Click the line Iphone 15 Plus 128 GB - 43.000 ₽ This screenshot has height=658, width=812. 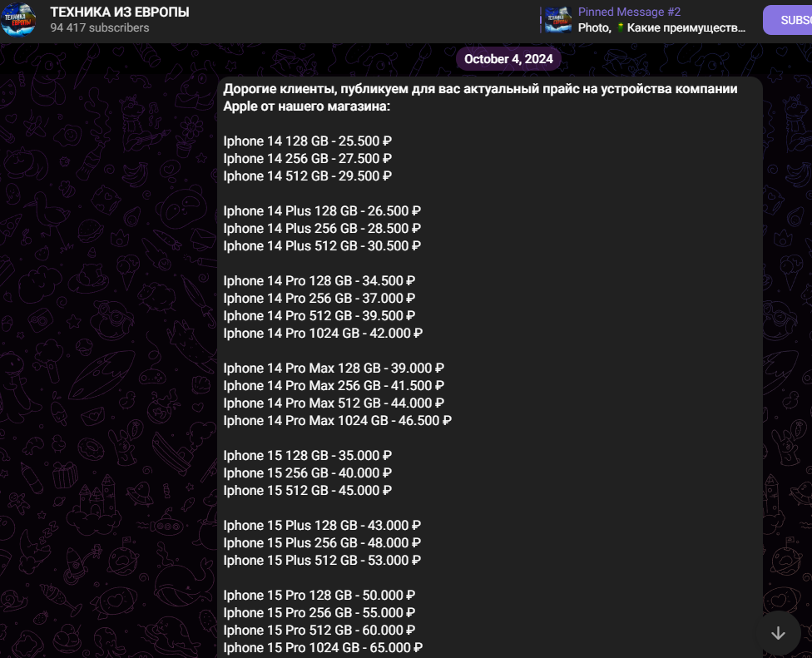click(x=322, y=526)
